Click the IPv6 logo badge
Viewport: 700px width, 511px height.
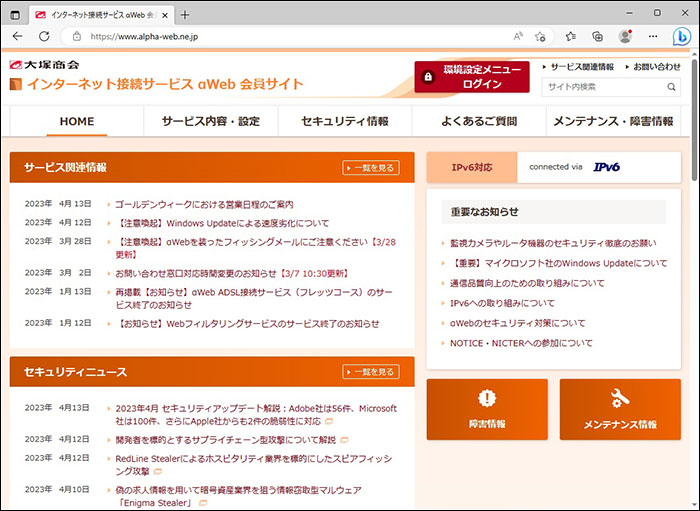pyautogui.click(x=606, y=167)
